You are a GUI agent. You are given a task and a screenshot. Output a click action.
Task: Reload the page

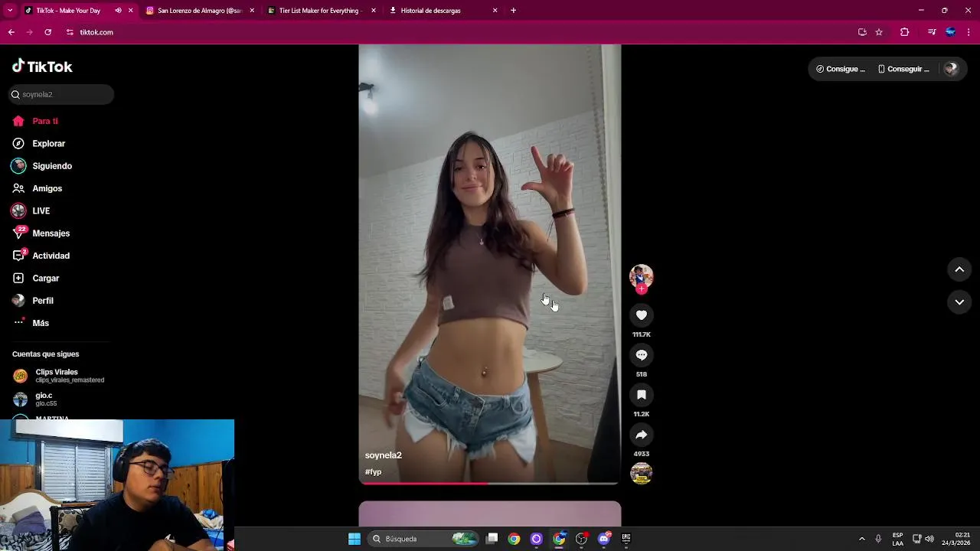tap(47, 32)
